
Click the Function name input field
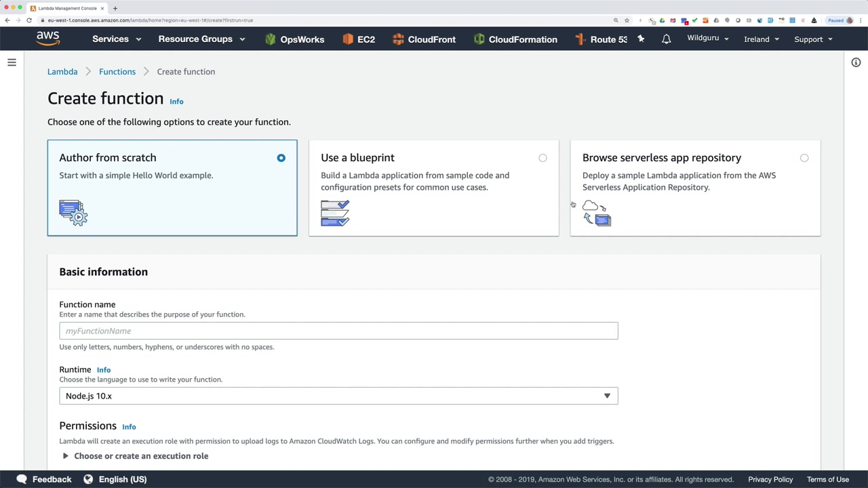coord(338,331)
